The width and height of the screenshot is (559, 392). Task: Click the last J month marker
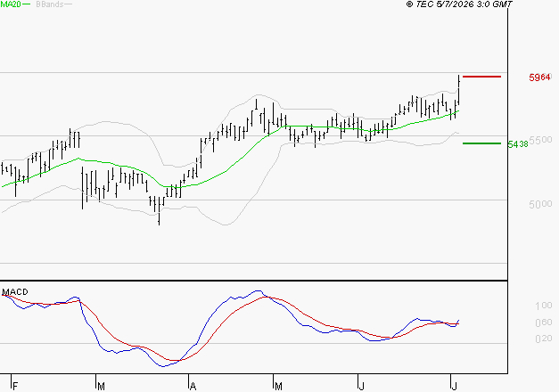point(454,387)
